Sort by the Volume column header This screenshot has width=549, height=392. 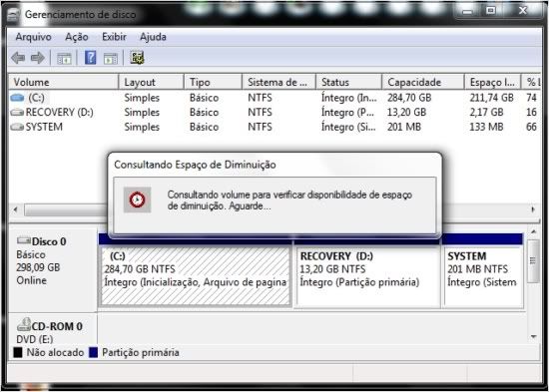63,82
